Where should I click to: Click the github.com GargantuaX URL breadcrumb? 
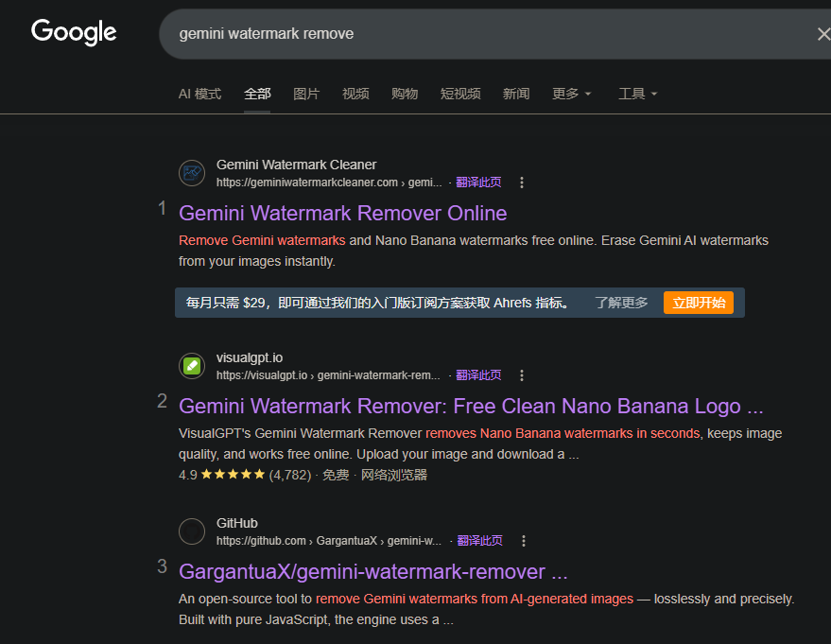[x=329, y=541]
